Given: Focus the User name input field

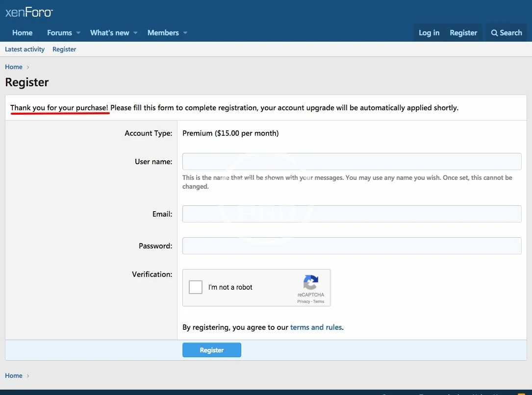Looking at the screenshot, I should (352, 161).
